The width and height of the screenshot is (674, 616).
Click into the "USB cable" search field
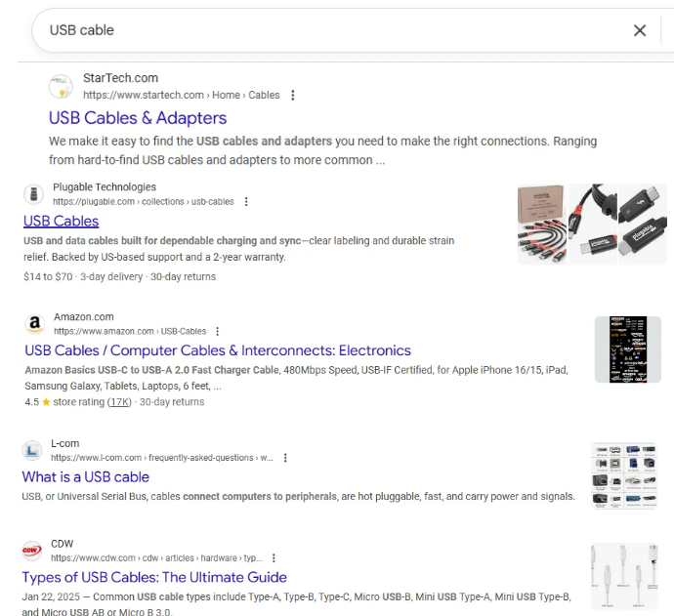[322, 30]
